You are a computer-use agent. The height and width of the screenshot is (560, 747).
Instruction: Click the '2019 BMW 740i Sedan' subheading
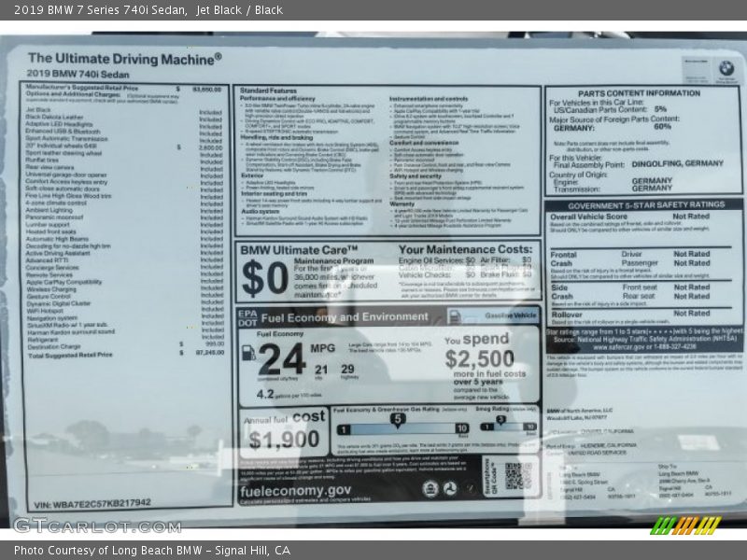(78, 74)
